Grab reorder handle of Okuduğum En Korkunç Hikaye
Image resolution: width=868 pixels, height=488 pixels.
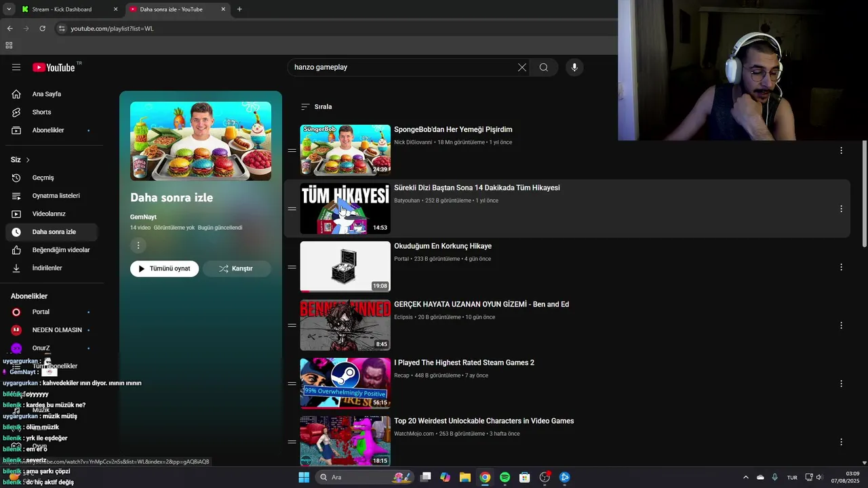pyautogui.click(x=292, y=267)
